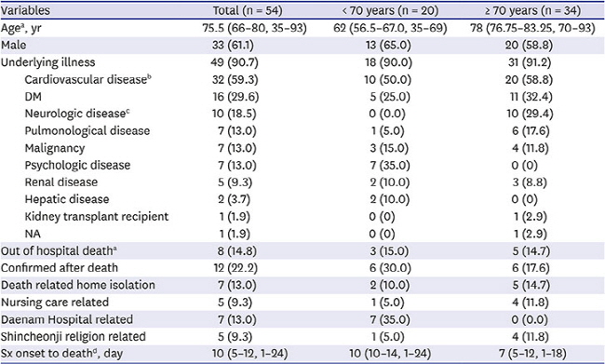
Task: Select the Total (n = 54) header
Action: [x=248, y=10]
